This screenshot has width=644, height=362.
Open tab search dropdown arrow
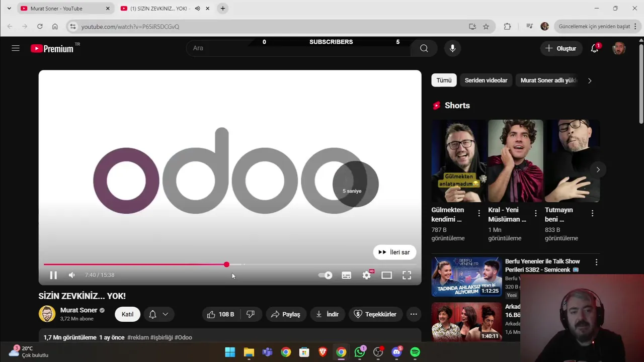(x=9, y=9)
